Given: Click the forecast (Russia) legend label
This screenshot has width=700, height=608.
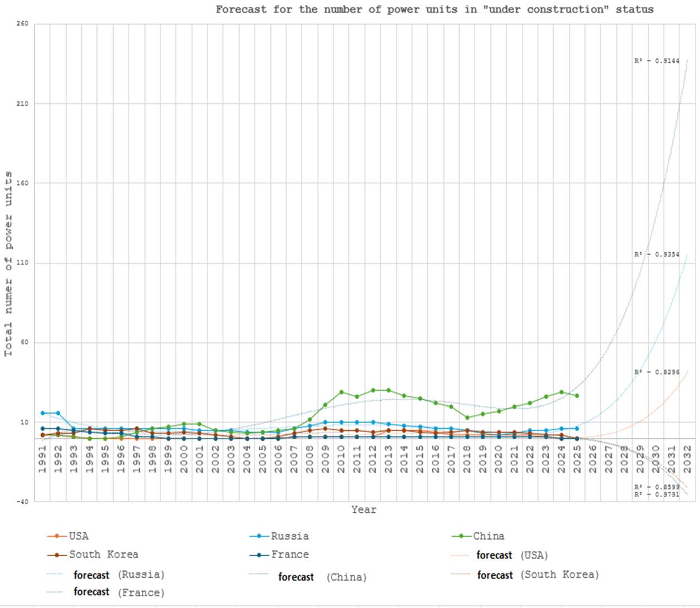Looking at the screenshot, I should (119, 575).
